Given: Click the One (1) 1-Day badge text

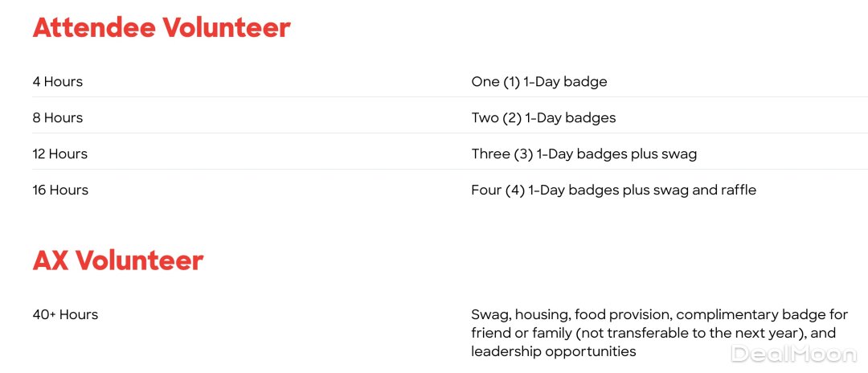Looking at the screenshot, I should pyautogui.click(x=539, y=81).
